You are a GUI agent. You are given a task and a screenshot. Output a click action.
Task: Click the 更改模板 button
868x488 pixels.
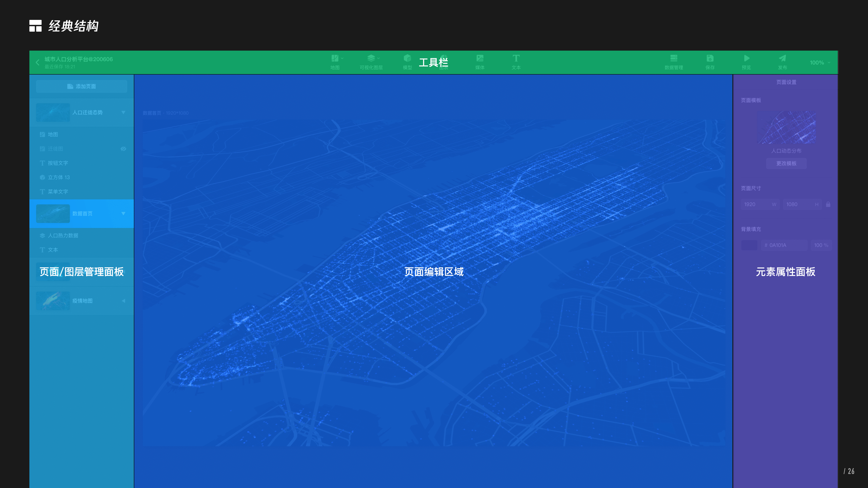coord(786,163)
